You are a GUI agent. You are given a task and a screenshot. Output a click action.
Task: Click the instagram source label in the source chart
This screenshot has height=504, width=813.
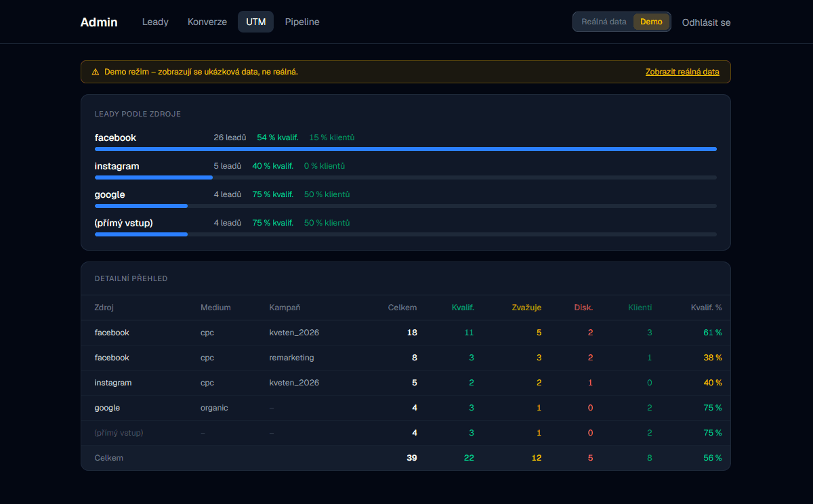[x=117, y=166]
